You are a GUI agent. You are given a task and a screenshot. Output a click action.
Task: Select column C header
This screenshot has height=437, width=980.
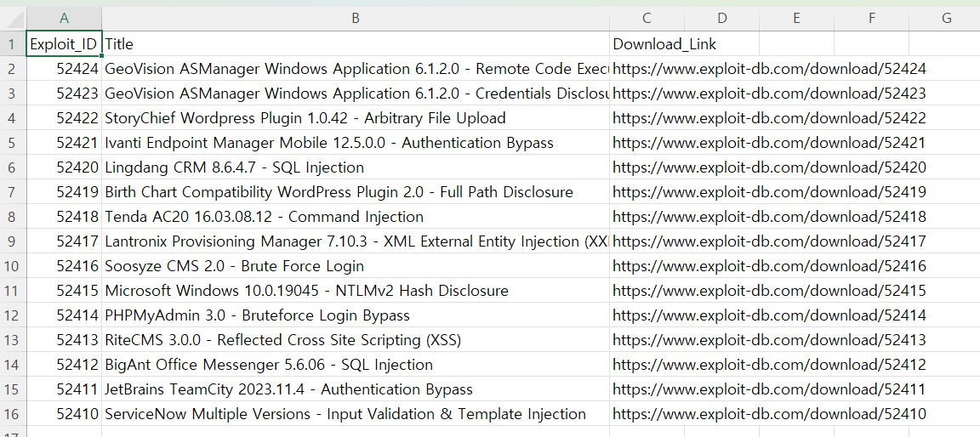click(647, 19)
